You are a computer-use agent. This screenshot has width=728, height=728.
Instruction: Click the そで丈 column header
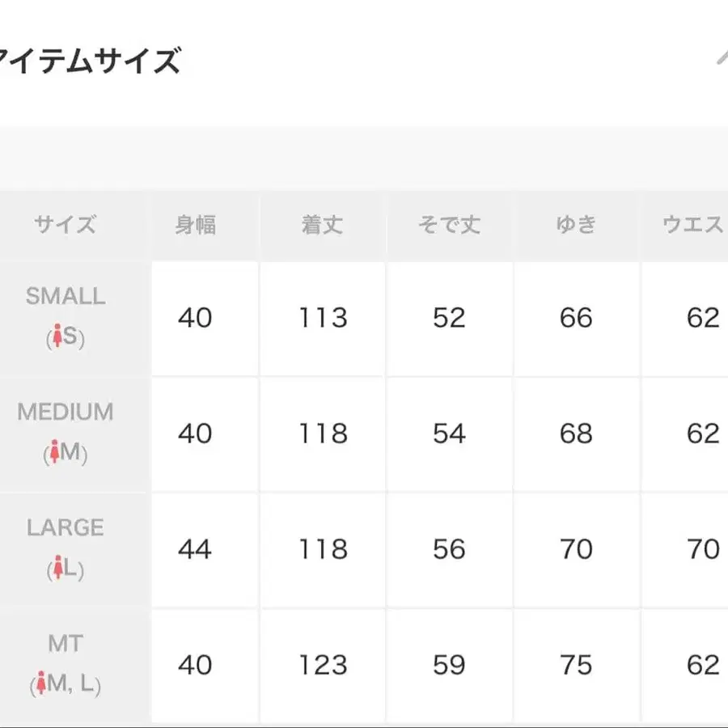[x=449, y=225]
